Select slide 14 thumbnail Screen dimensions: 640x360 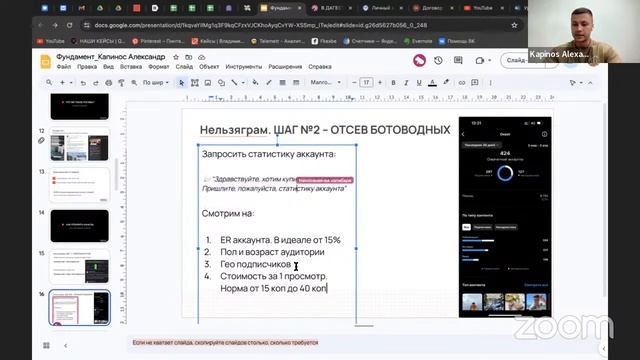tap(80, 226)
